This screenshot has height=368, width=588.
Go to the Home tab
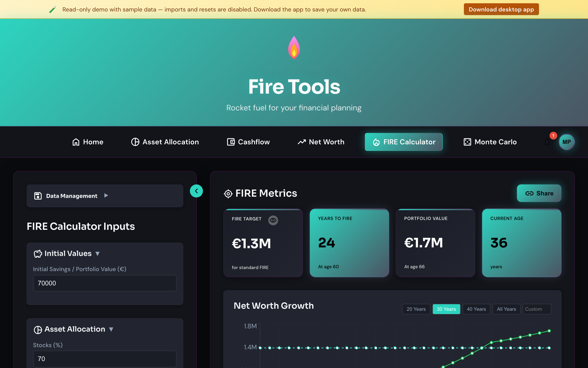(88, 142)
